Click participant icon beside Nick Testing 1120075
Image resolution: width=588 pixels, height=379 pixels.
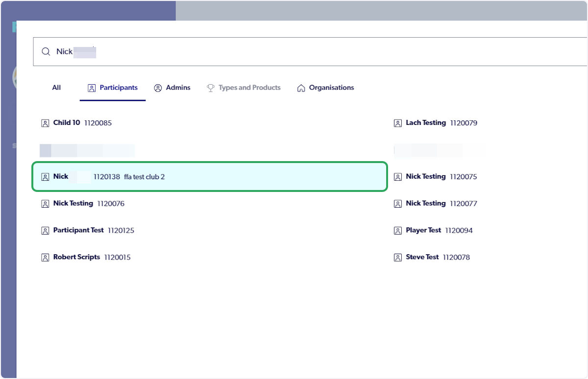click(x=398, y=177)
